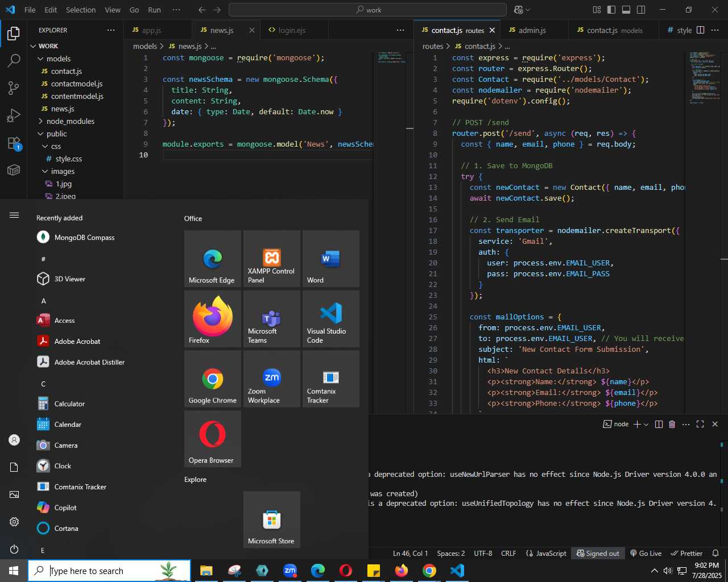Open the File menu
This screenshot has width=728, height=582.
(x=30, y=10)
